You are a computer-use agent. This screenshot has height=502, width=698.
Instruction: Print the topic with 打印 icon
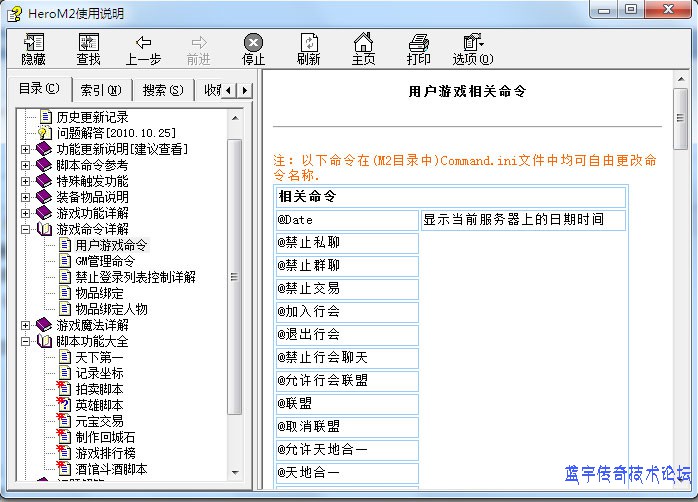(418, 48)
